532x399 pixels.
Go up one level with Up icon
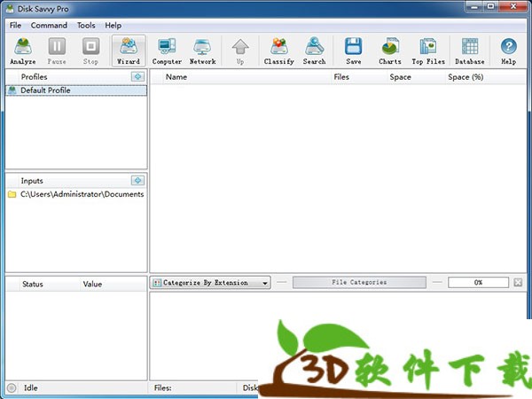(240, 51)
